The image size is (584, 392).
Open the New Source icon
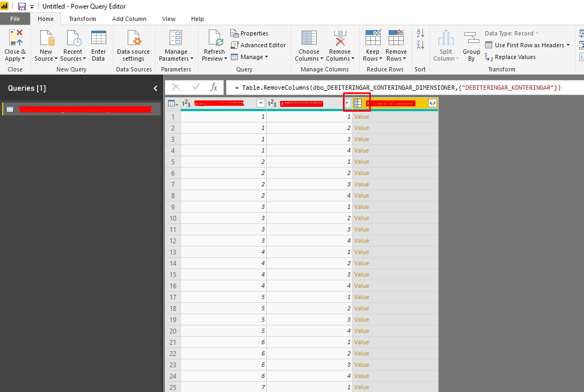pyautogui.click(x=47, y=38)
